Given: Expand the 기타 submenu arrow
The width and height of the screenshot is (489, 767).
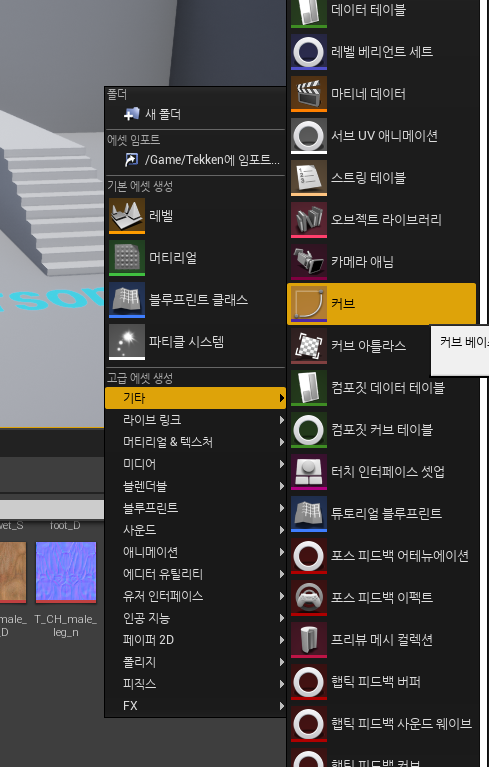Looking at the screenshot, I should (x=282, y=398).
